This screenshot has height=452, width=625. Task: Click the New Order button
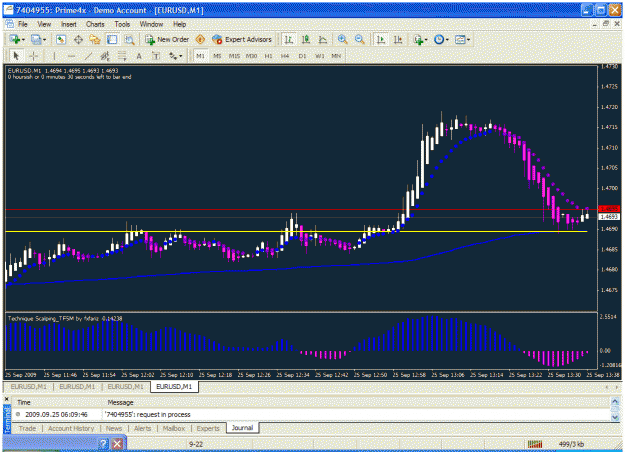[167, 39]
